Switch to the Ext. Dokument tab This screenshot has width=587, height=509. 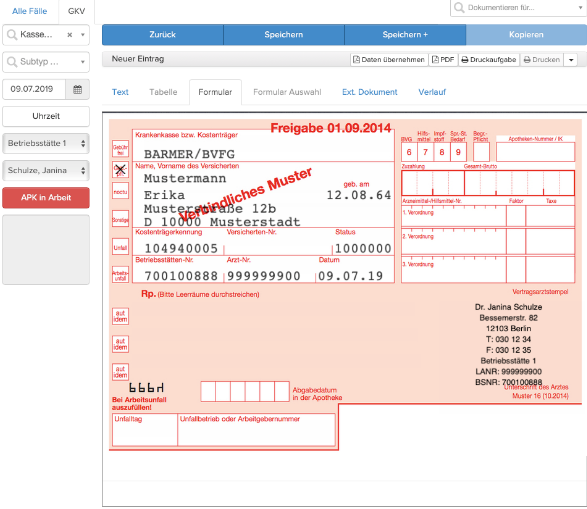click(369, 92)
